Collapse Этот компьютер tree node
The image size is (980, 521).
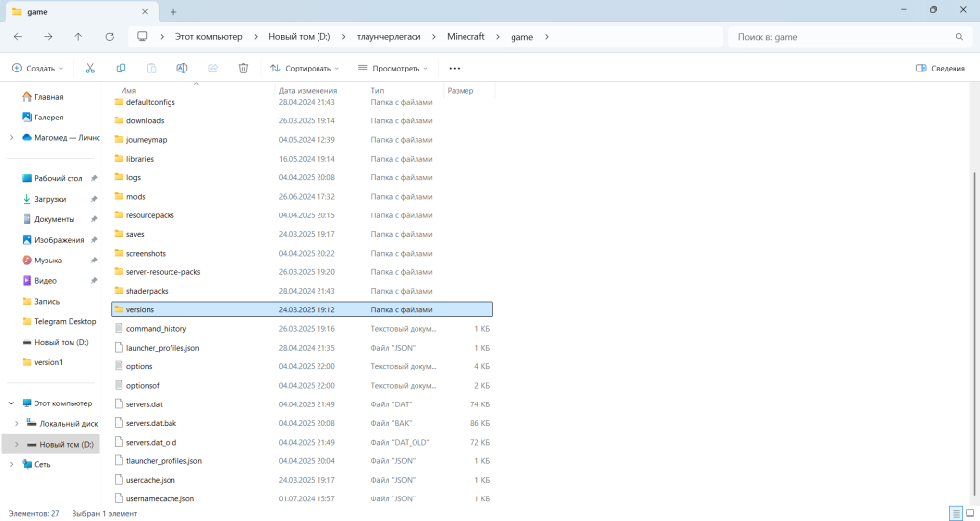11,403
